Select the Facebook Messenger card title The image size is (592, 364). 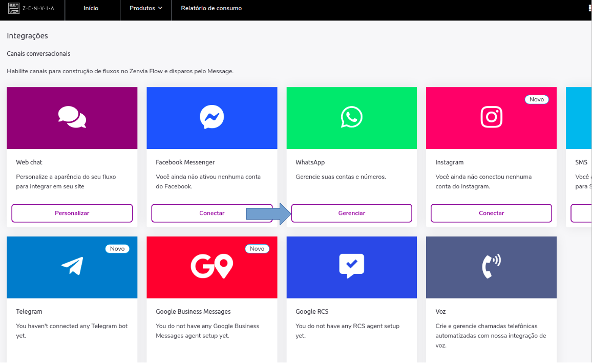pyautogui.click(x=185, y=162)
